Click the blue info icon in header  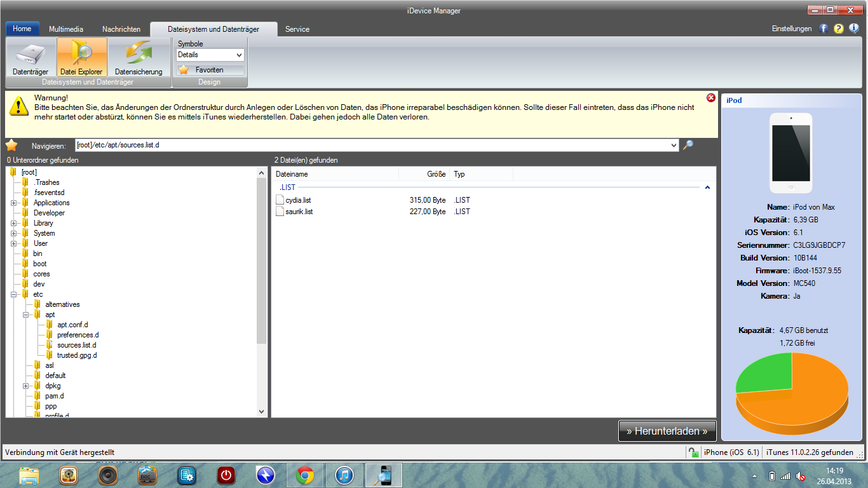tap(854, 29)
